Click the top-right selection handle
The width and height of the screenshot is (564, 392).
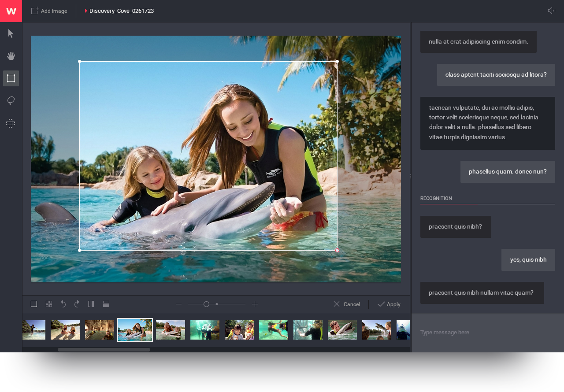pos(338,61)
